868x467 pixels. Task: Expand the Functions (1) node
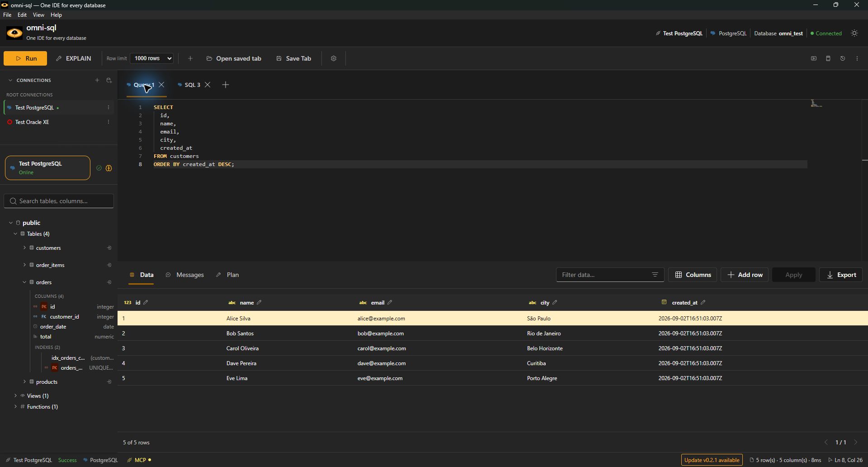pyautogui.click(x=15, y=407)
